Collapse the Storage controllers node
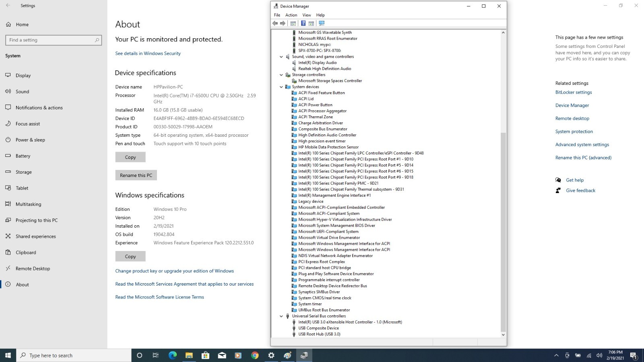 point(281,75)
